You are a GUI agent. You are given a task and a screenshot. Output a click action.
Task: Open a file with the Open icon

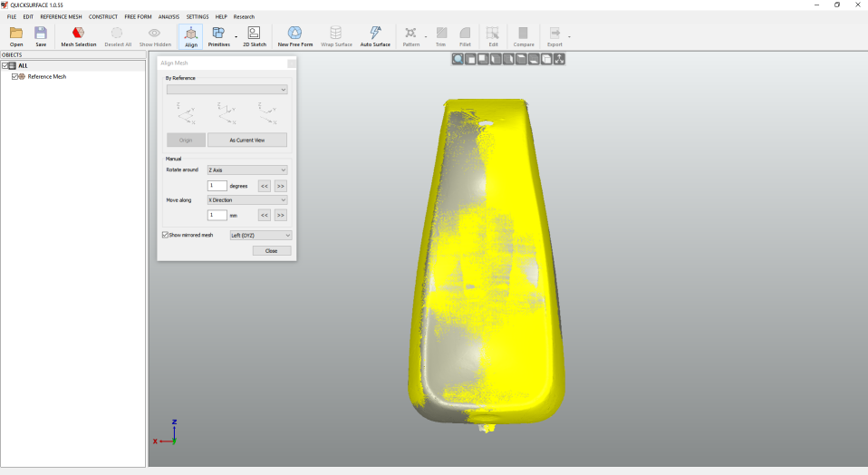(x=16, y=36)
